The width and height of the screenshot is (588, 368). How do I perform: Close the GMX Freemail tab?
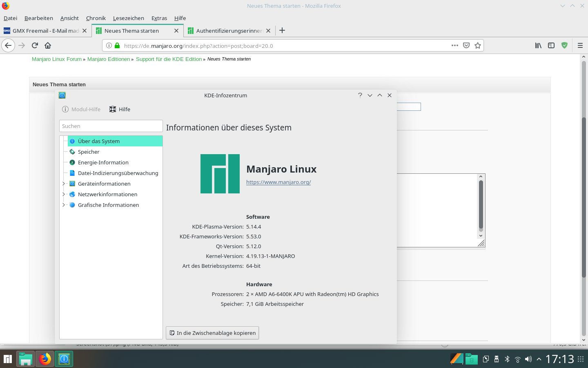click(85, 31)
